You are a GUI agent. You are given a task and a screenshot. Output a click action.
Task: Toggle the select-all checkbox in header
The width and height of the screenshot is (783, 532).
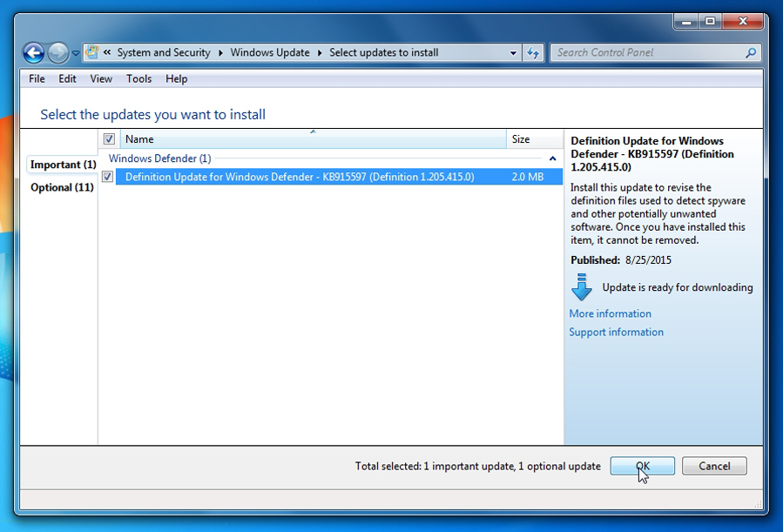(x=109, y=138)
